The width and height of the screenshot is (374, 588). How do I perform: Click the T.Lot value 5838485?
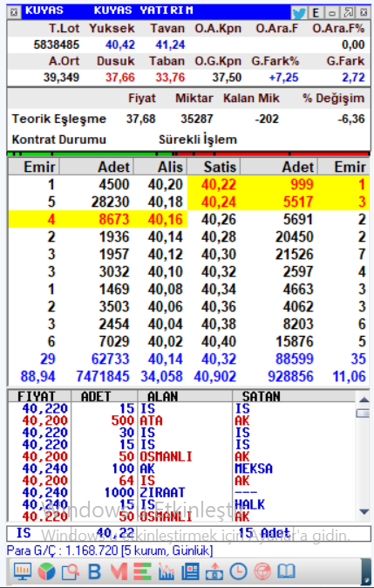pos(57,45)
